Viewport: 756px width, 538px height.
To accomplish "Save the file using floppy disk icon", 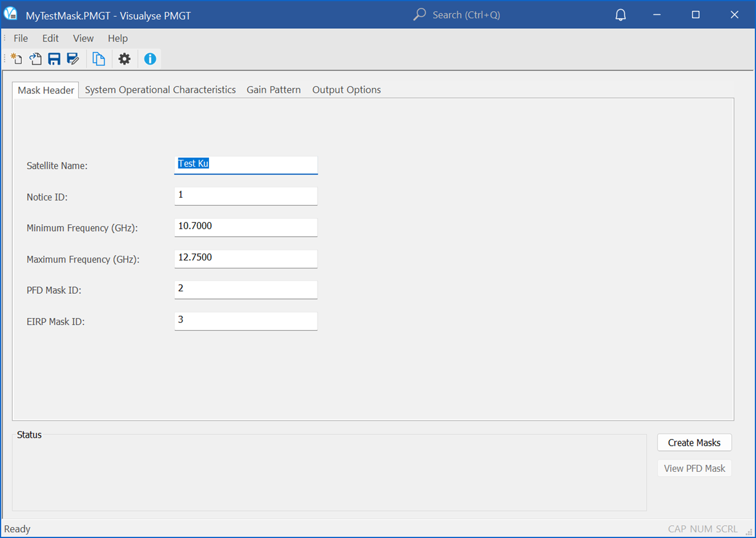I will [x=54, y=59].
